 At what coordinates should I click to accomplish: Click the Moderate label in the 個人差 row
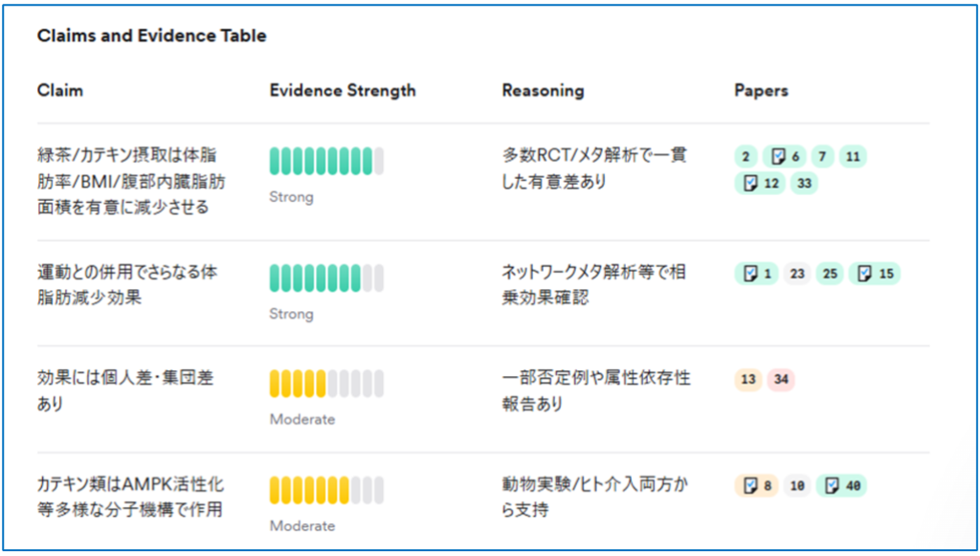pos(302,419)
